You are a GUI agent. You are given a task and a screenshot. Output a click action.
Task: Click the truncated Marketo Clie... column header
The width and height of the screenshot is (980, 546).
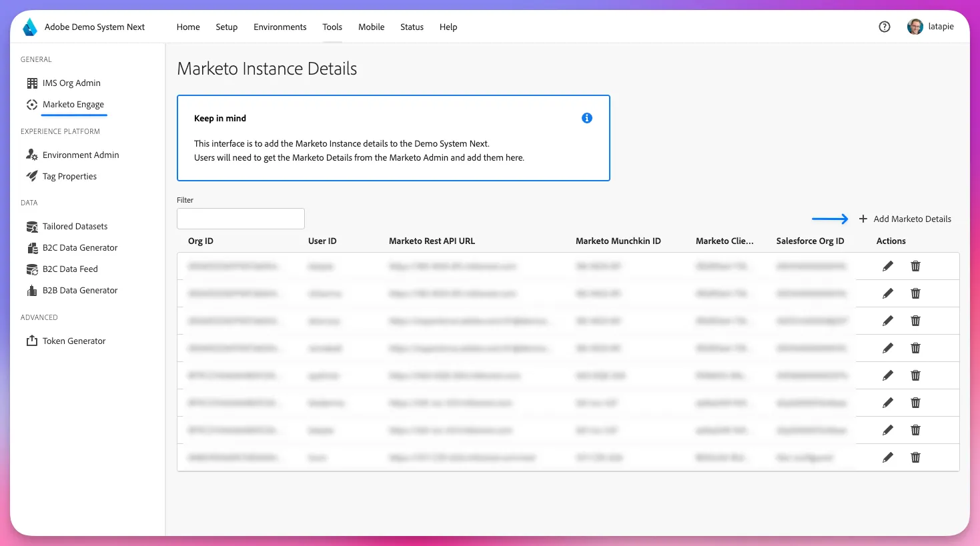724,241
